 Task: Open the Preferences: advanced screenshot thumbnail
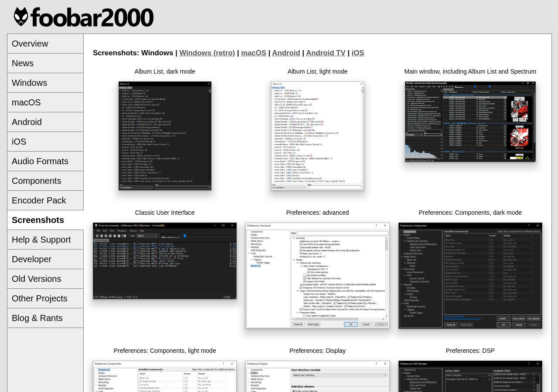317,275
